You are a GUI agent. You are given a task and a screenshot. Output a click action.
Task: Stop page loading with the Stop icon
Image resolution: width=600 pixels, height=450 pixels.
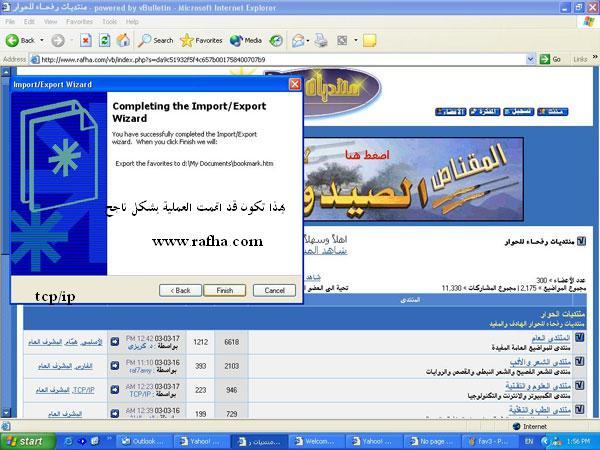[86, 40]
